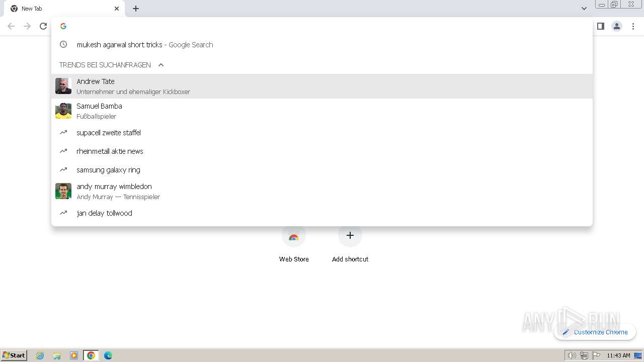
Task: Open the tab search dropdown arrow
Action: pyautogui.click(x=584, y=9)
